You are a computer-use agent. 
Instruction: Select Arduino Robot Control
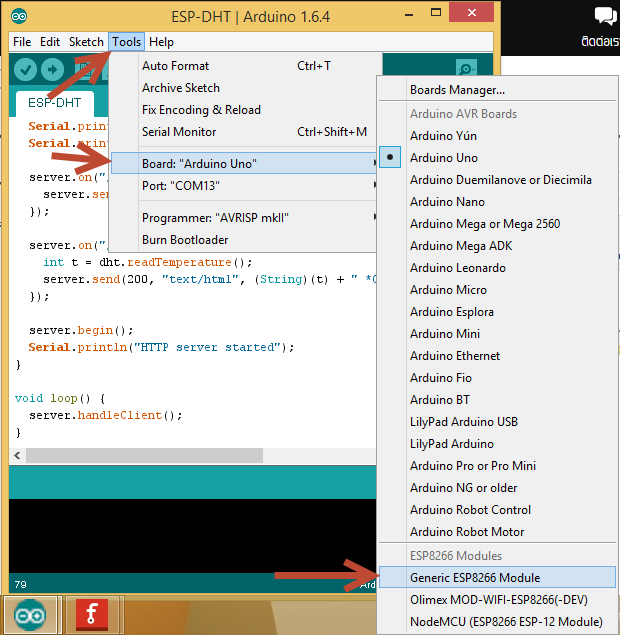pos(497,509)
